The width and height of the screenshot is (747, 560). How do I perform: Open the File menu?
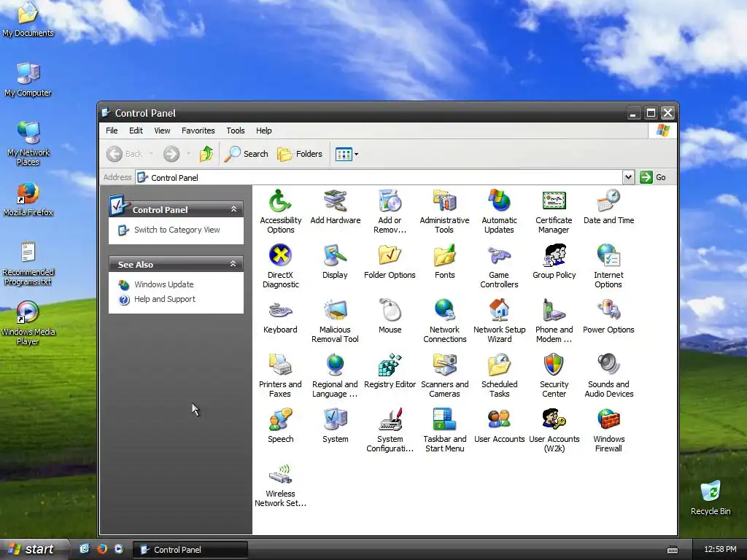tap(112, 131)
